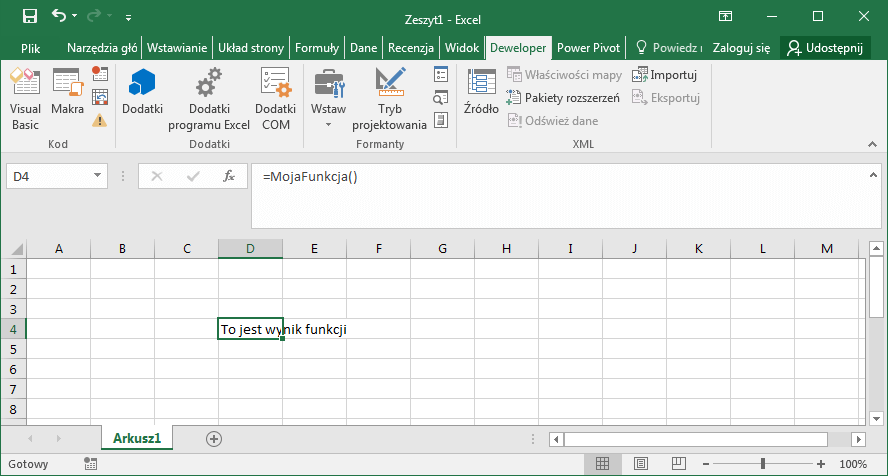Select the Dane ribbon tab
This screenshot has height=476, width=888.
tap(364, 48)
